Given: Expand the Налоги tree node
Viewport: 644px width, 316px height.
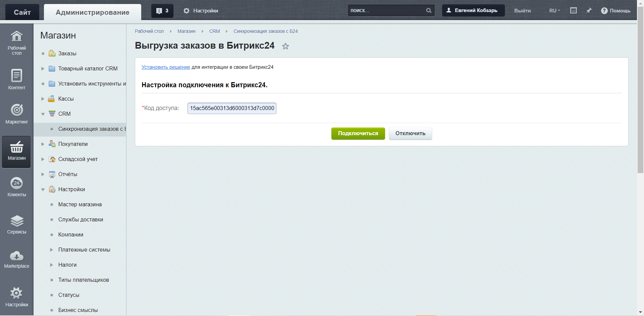Looking at the screenshot, I should coord(51,265).
